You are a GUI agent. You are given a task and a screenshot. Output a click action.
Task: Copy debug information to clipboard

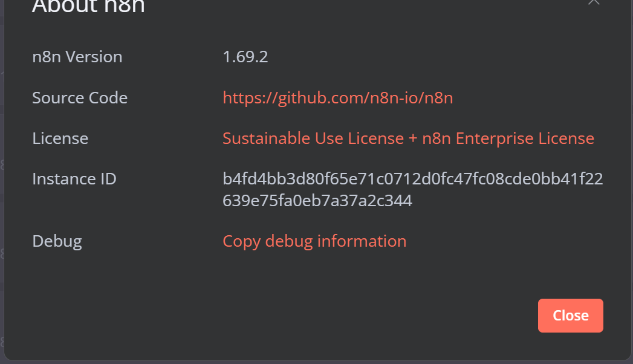pyautogui.click(x=314, y=241)
